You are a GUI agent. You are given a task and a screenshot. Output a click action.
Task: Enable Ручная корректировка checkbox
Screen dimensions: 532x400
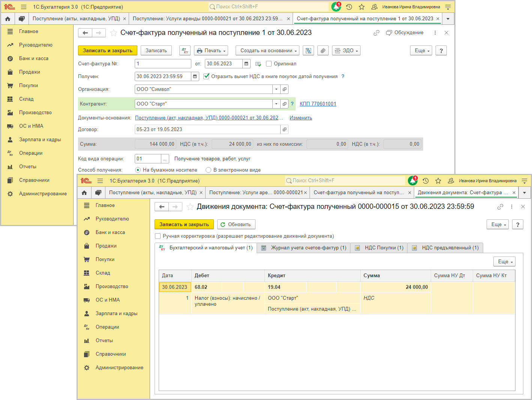click(x=158, y=236)
